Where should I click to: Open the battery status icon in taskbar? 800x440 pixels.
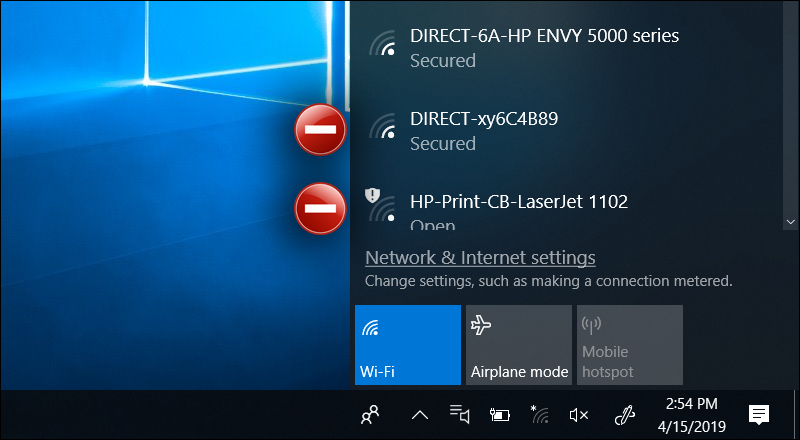pos(499,415)
